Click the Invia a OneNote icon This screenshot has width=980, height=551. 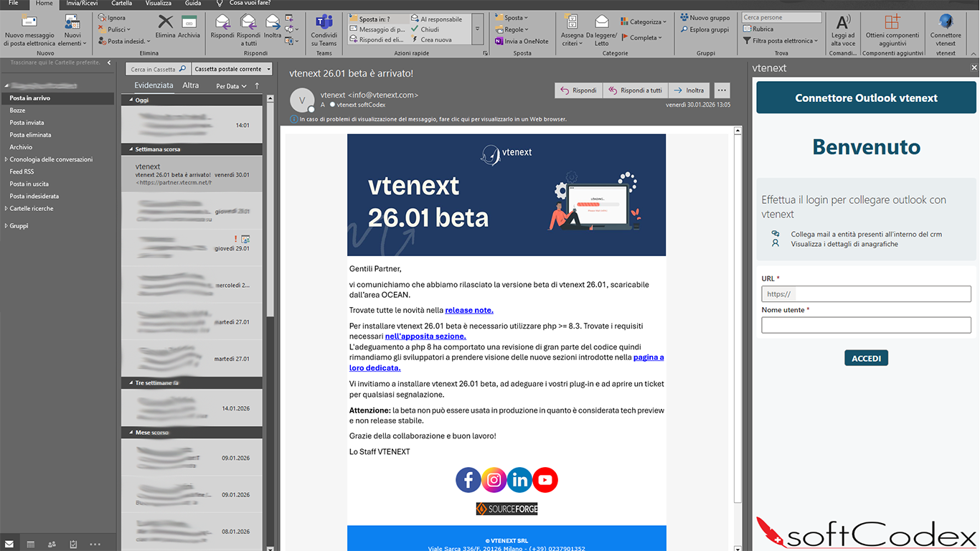tap(499, 41)
